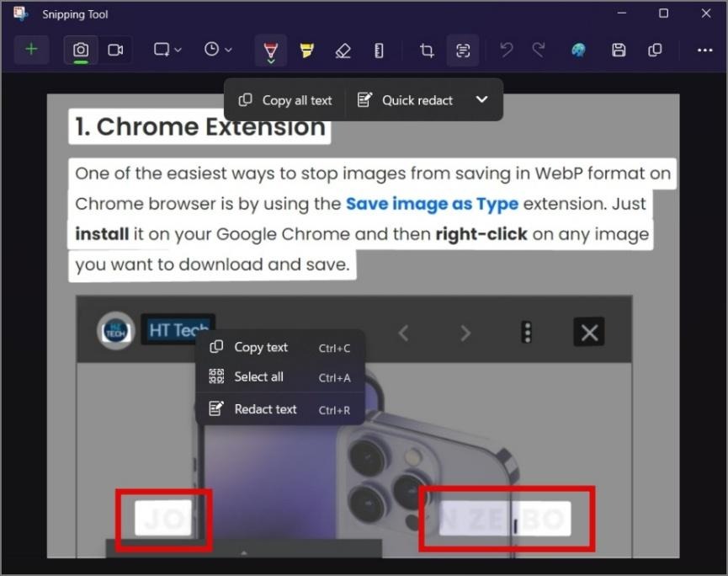Click the X button in the image preview
The image size is (728, 576).
click(589, 332)
